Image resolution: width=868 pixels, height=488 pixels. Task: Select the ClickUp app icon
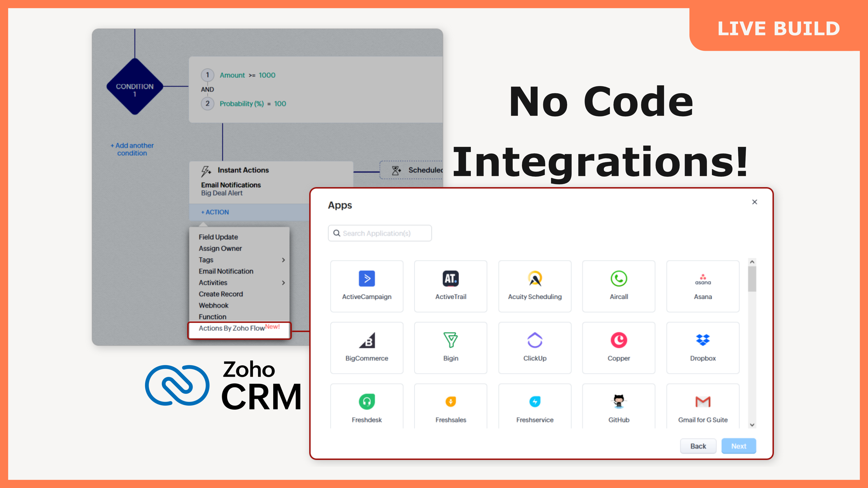point(535,340)
